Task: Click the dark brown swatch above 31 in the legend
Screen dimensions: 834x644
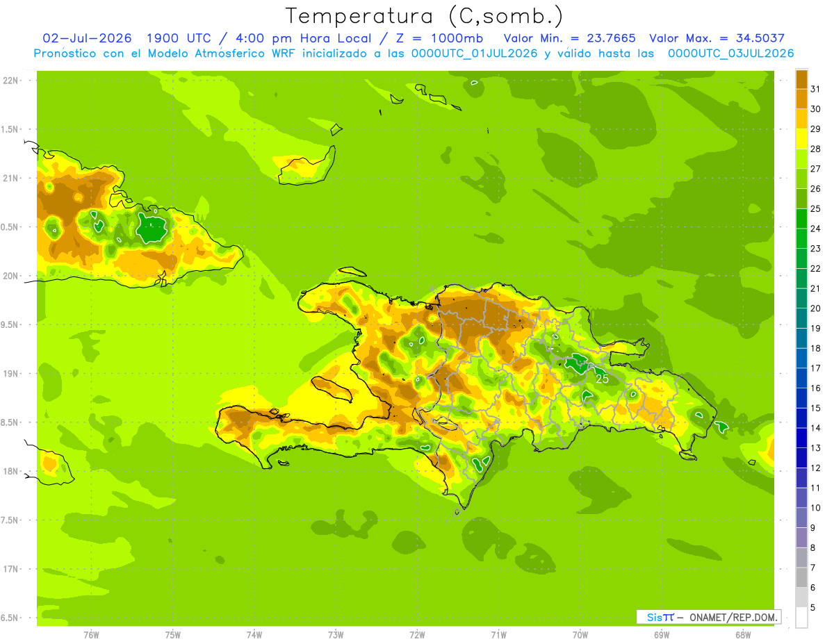Action: (801, 79)
